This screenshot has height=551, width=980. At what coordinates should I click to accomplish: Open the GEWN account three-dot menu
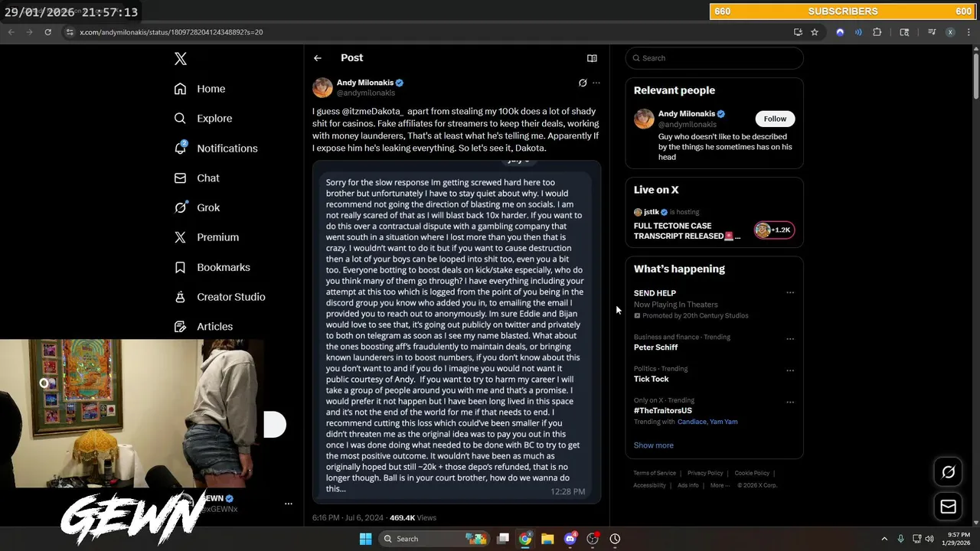point(289,504)
